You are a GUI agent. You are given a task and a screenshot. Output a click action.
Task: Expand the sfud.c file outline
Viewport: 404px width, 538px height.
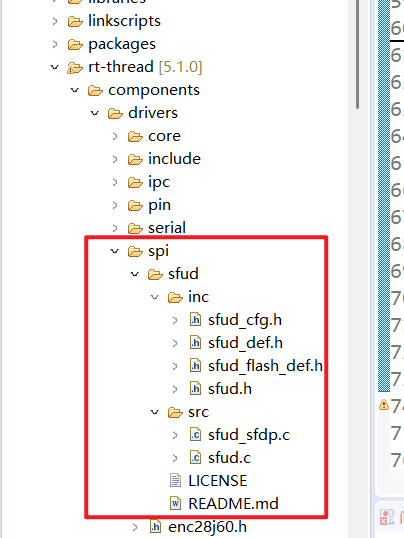point(175,458)
